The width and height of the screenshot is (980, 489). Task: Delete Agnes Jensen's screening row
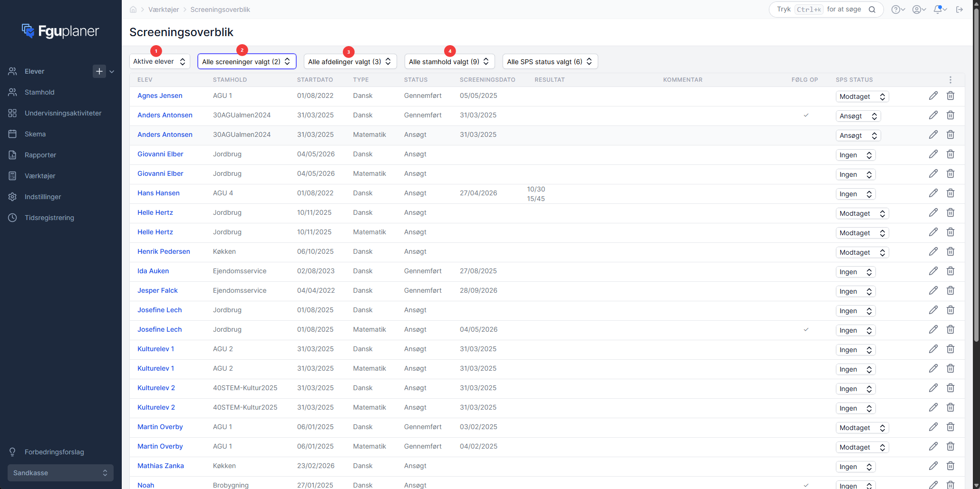coord(951,96)
